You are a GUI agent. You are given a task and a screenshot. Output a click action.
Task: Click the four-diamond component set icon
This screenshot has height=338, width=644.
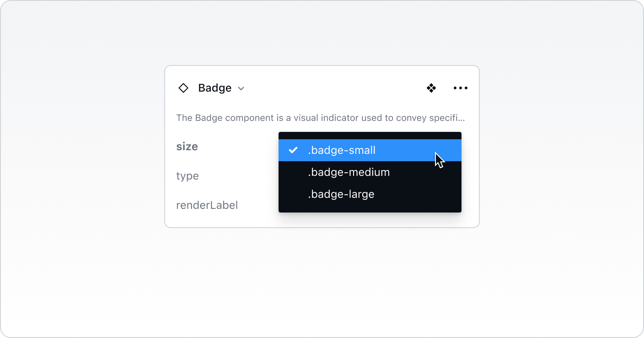[x=431, y=88]
